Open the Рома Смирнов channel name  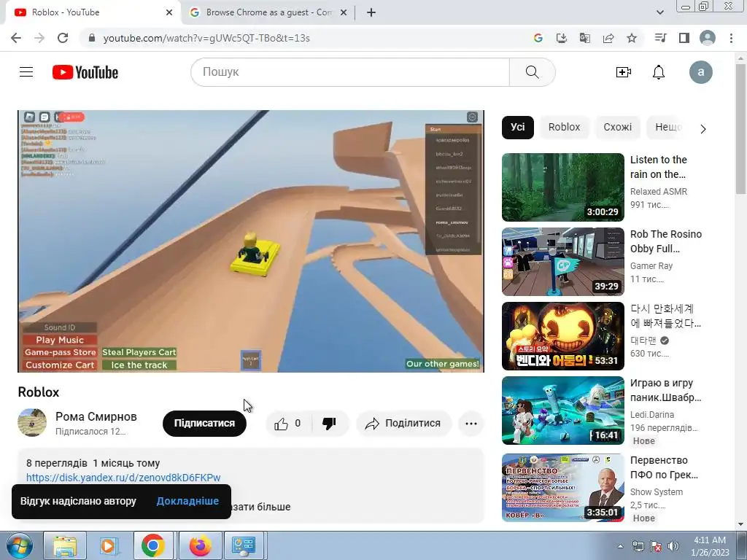(x=96, y=416)
